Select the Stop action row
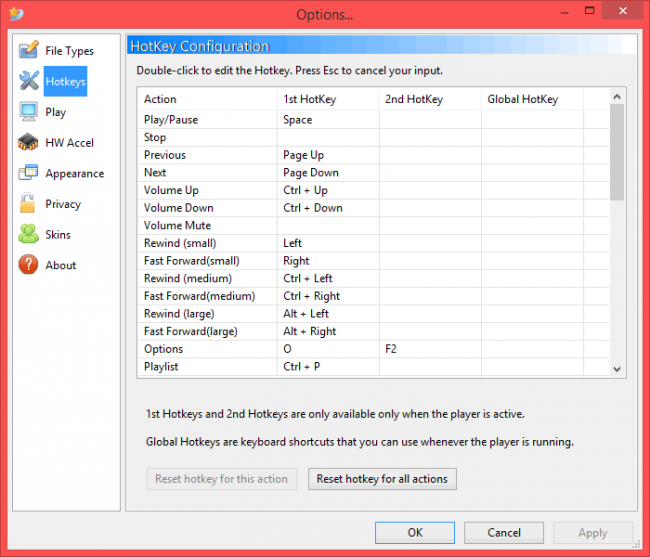 [373, 137]
